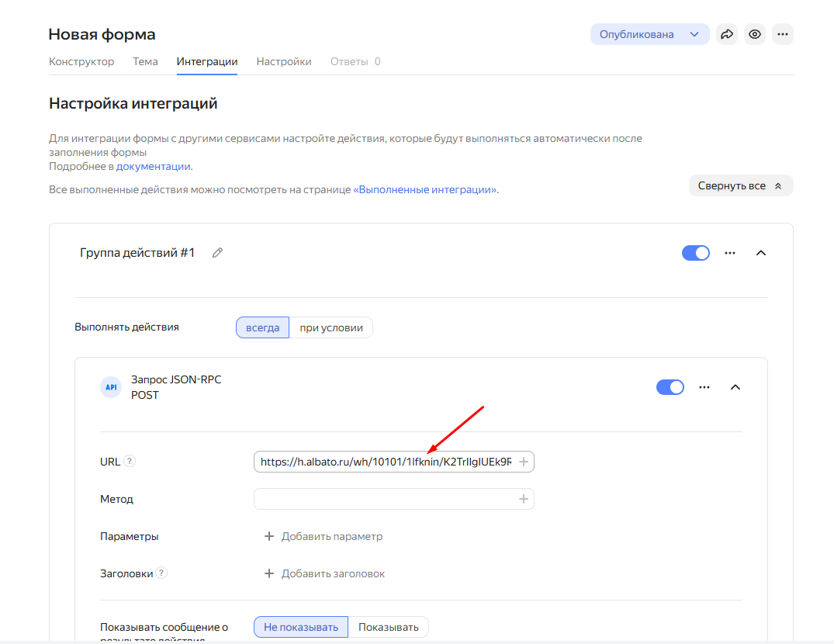Select the 'при условии' option
This screenshot has width=834, height=644.
point(331,327)
